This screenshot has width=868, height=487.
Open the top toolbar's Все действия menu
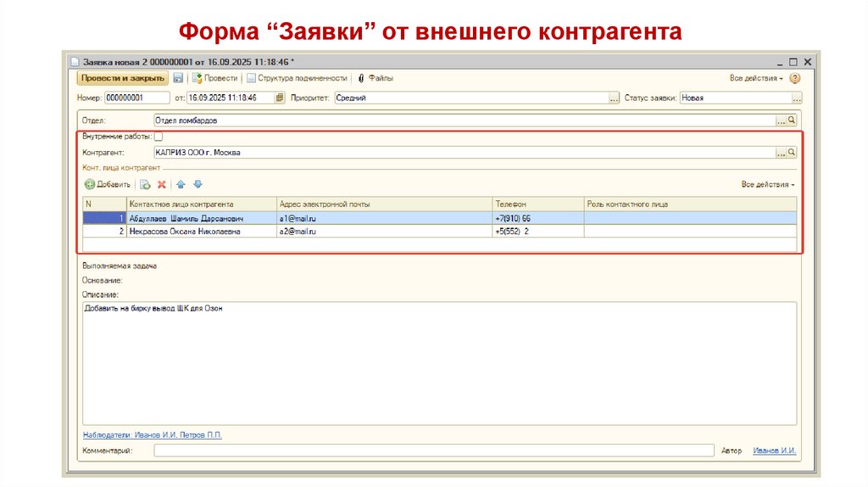(756, 78)
